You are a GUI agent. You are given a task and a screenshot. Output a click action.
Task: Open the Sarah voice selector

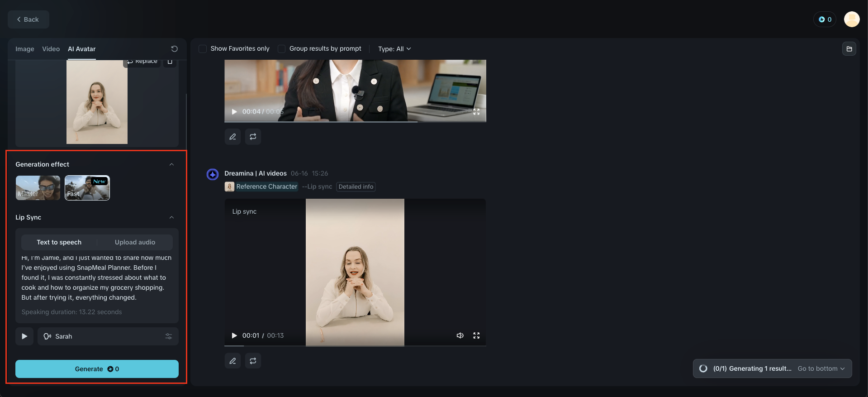[108, 336]
